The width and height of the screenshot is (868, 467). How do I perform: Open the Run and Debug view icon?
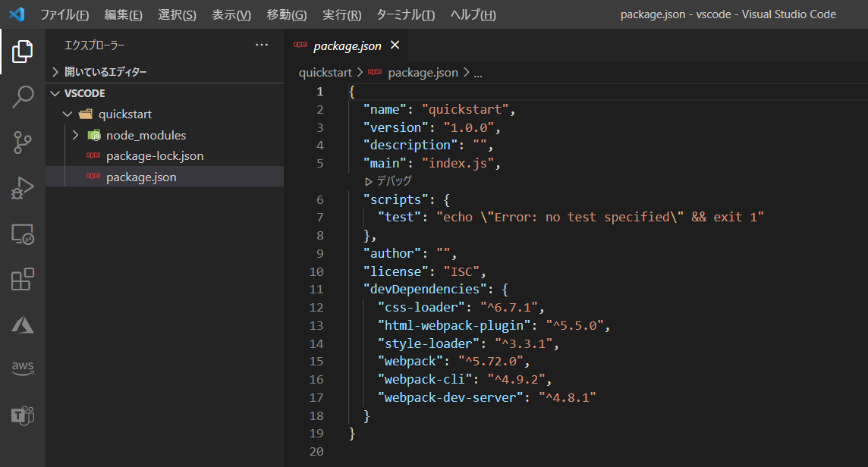coord(23,188)
